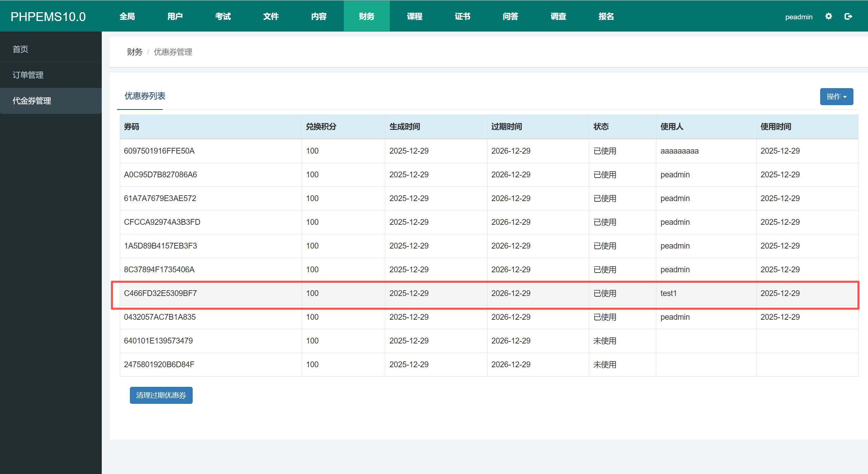
Task: Click the 用户 top menu
Action: pyautogui.click(x=175, y=16)
